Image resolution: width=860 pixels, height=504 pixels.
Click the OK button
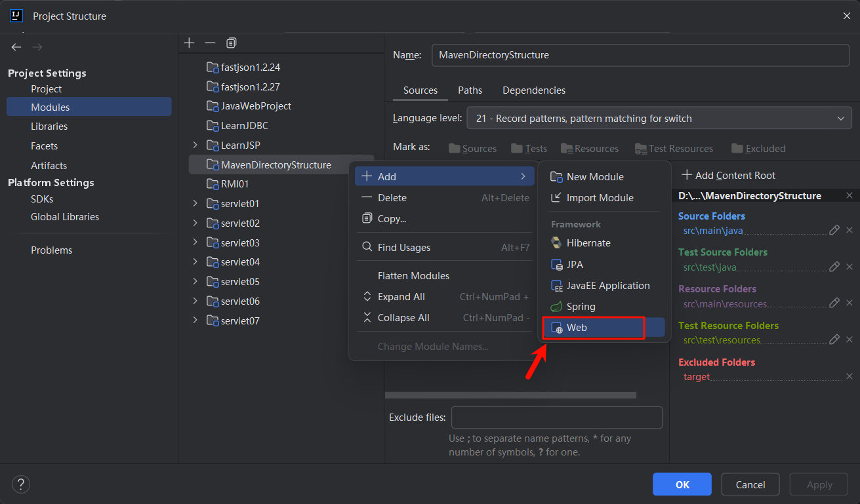tap(682, 484)
